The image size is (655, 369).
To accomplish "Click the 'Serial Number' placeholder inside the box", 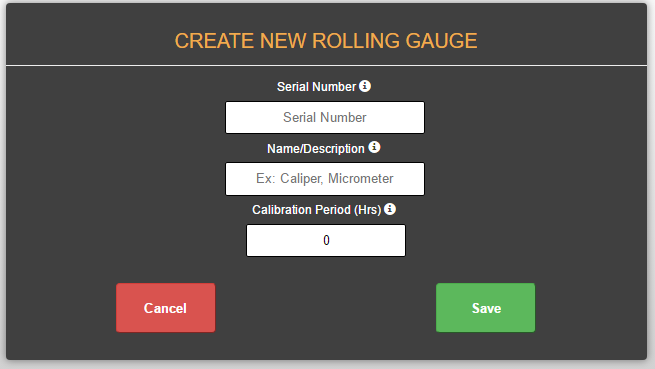I will coord(325,117).
